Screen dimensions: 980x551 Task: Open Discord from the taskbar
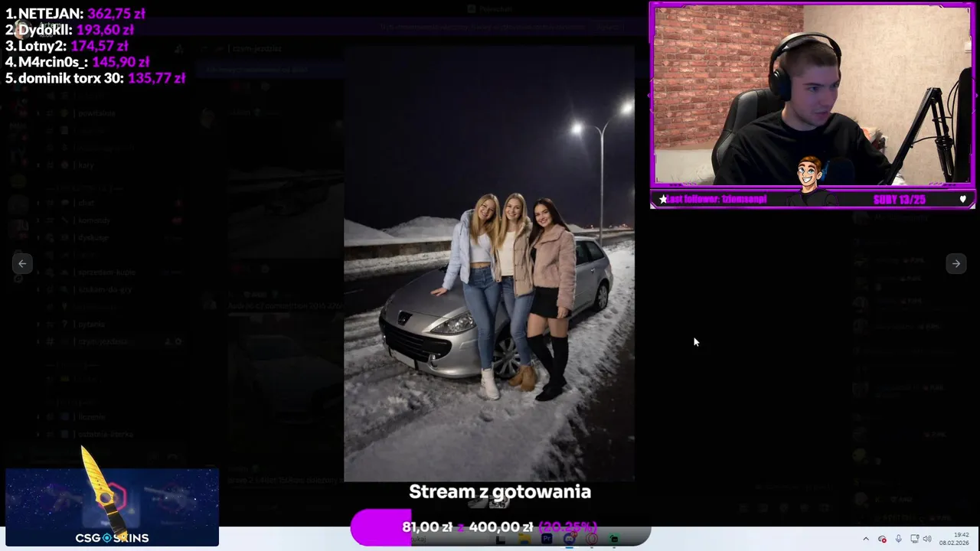click(569, 537)
